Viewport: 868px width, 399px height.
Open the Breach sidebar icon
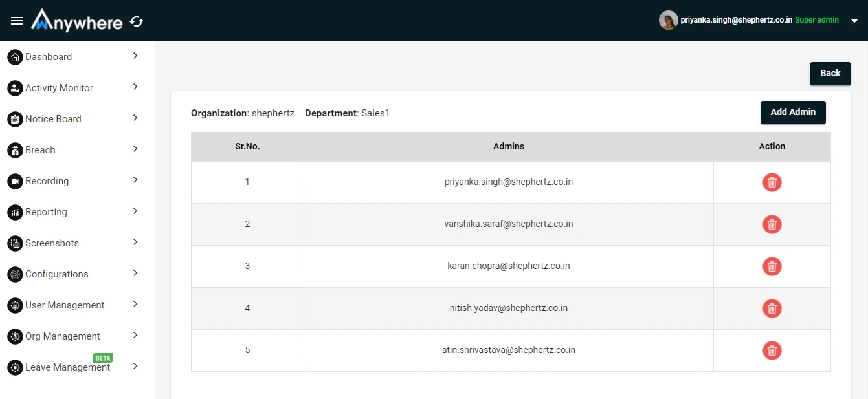click(15, 150)
